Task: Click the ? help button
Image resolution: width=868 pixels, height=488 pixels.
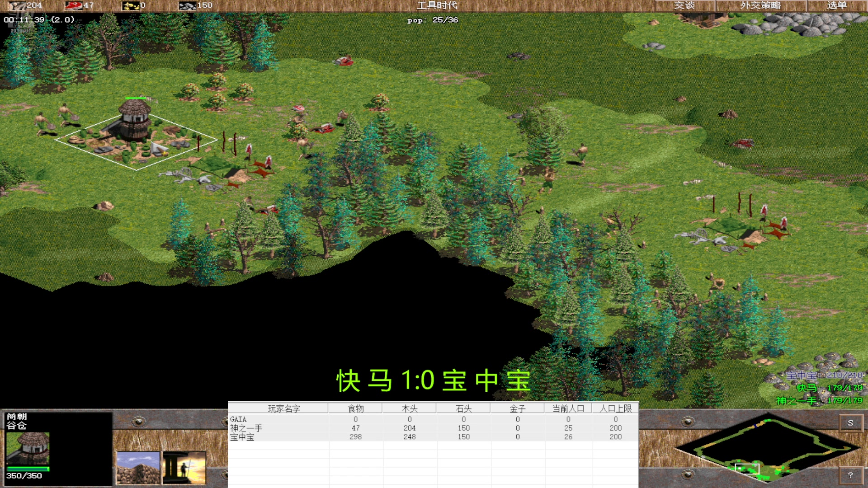Action: [850, 475]
